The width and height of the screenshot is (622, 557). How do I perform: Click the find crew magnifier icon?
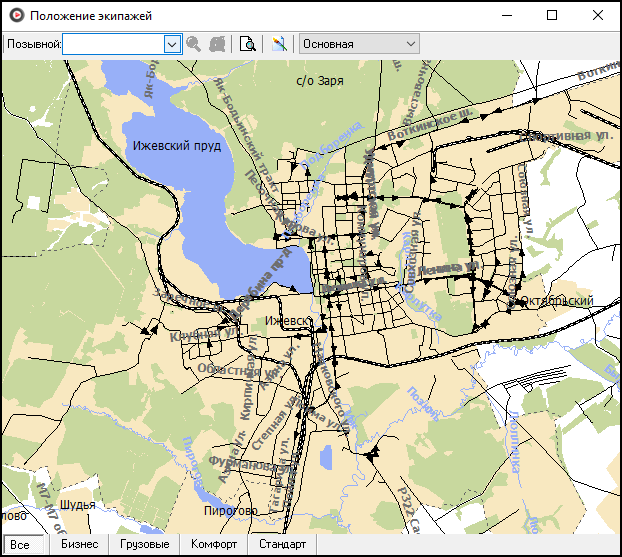click(194, 44)
